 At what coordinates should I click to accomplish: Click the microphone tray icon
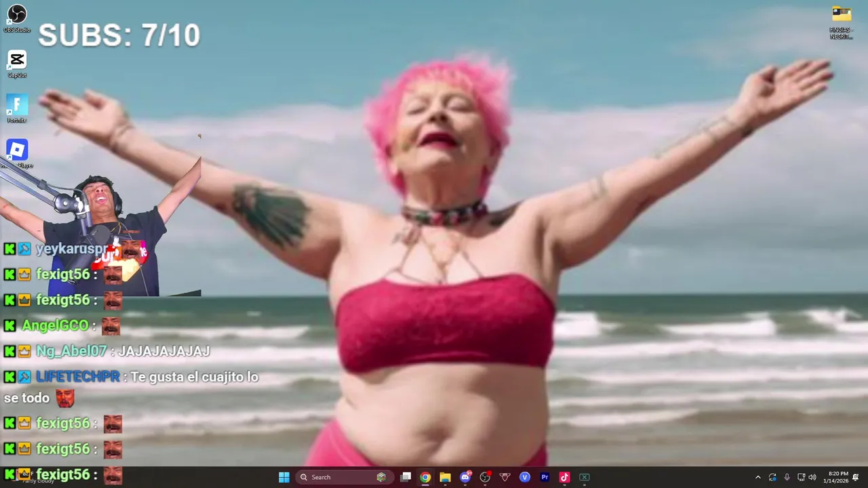787,477
